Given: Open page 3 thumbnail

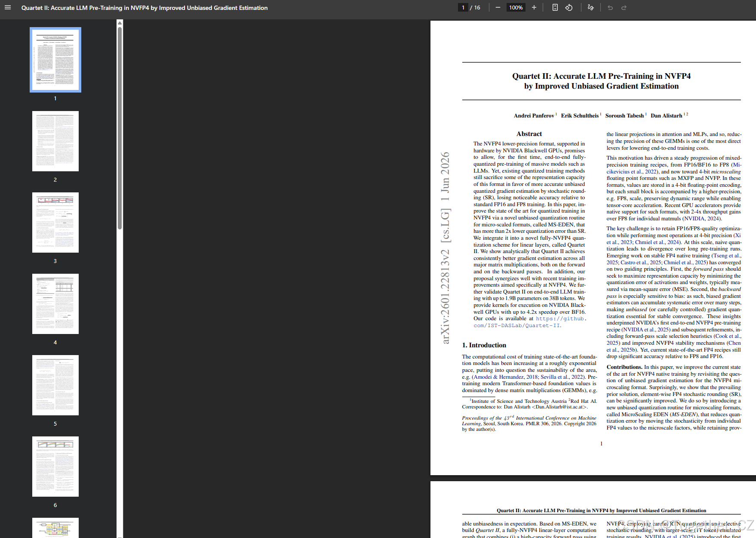Looking at the screenshot, I should click(x=55, y=223).
